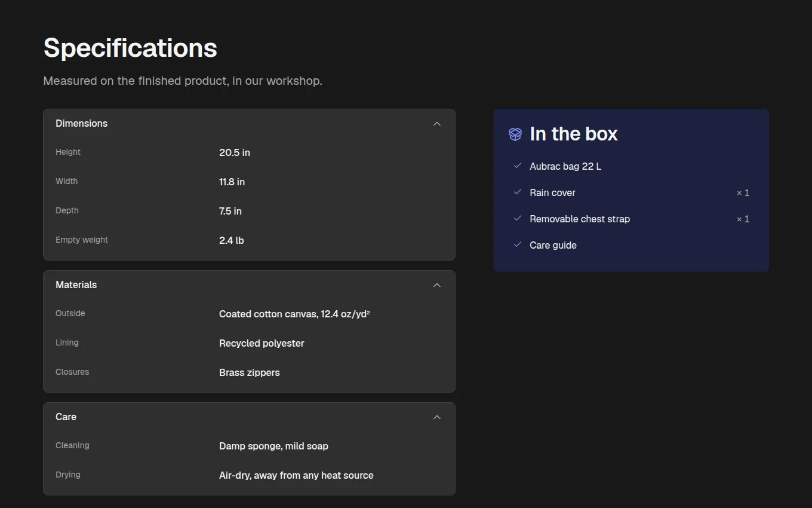Click the Outside label
Viewport: 812px width, 508px height.
70,313
